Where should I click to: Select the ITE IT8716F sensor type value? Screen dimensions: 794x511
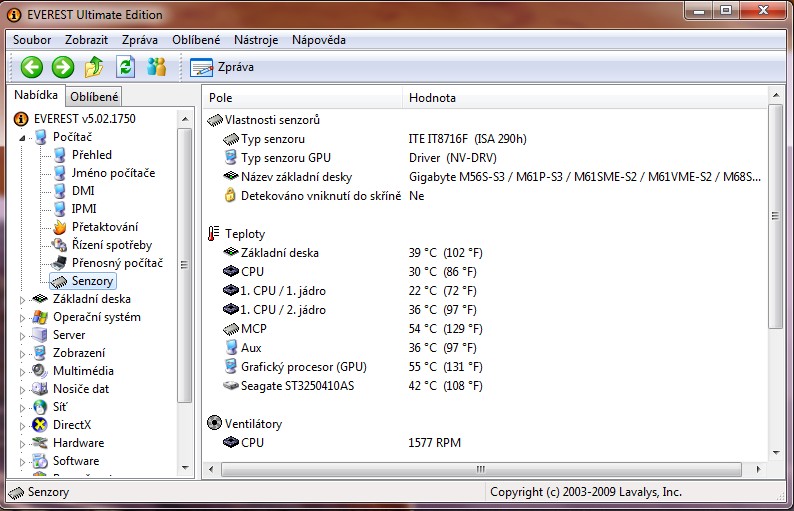[467, 139]
